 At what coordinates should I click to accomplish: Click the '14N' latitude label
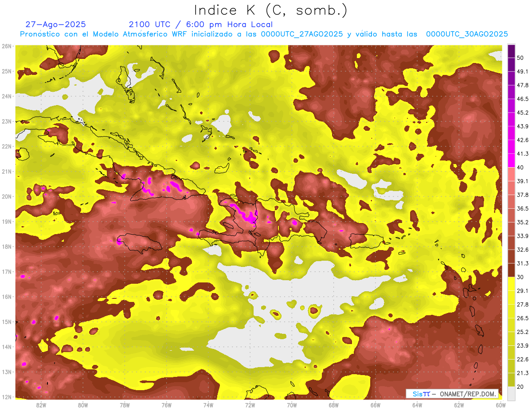coord(7,347)
